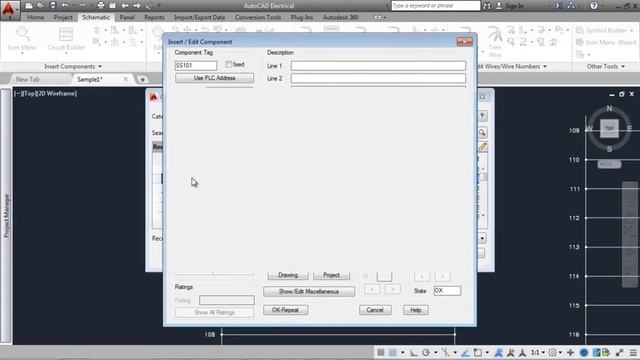The image size is (640, 360).
Task: Click the Help question mark icon in title bar
Action: pyautogui.click(x=594, y=6)
